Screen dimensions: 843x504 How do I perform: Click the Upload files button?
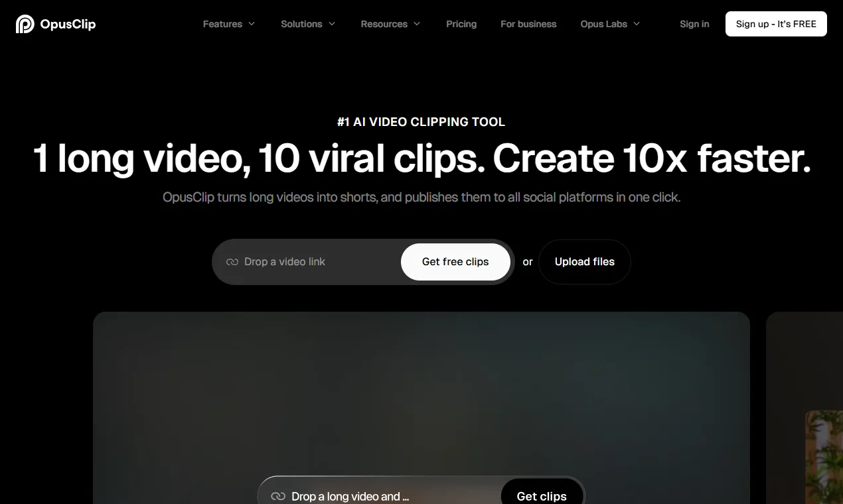pyautogui.click(x=585, y=262)
